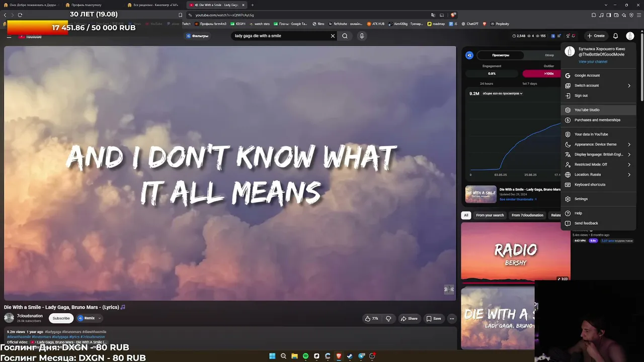
Task: Open Help from account menu
Action: point(598,213)
